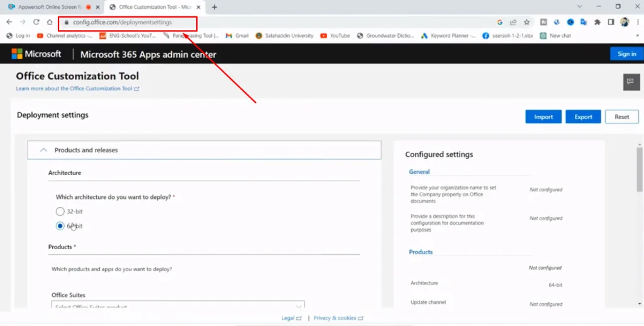Open 'Learn more about the Office Customization Tool' link
The image size is (644, 326).
[77, 89]
